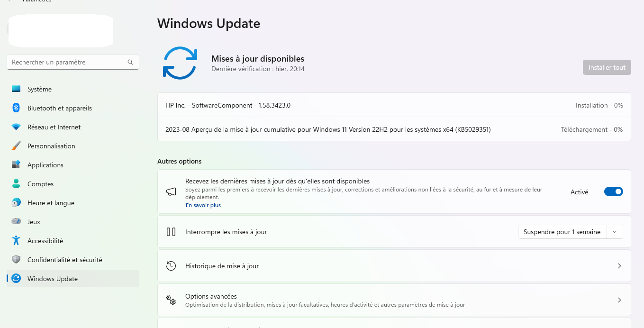The width and height of the screenshot is (644, 328).
Task: Click the Installer tout button
Action: (607, 67)
